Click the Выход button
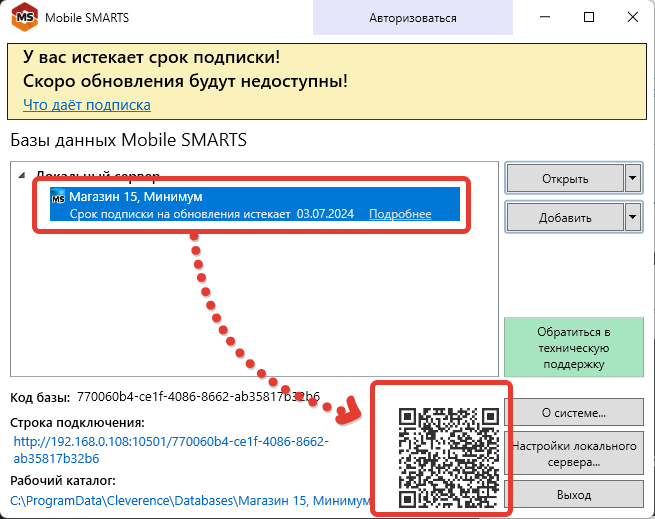 pos(572,495)
